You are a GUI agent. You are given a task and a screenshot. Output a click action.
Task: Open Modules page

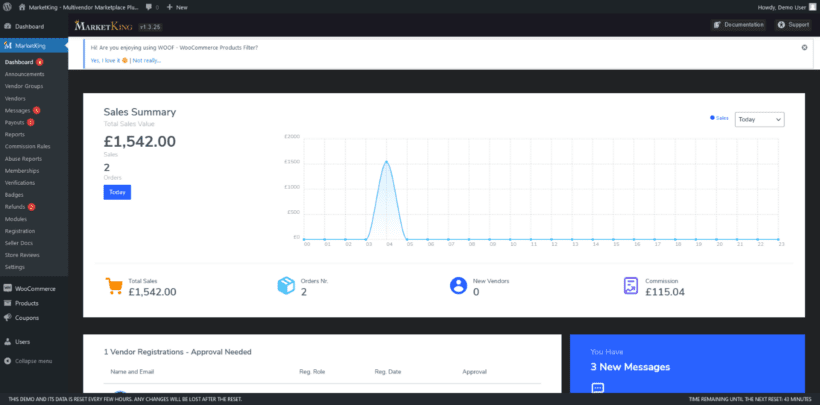[x=16, y=219]
